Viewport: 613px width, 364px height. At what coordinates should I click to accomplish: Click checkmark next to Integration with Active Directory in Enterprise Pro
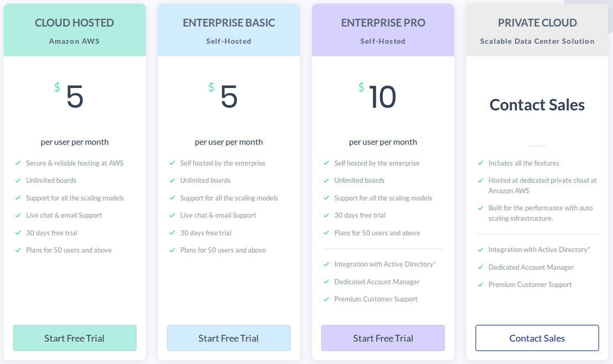click(x=326, y=264)
